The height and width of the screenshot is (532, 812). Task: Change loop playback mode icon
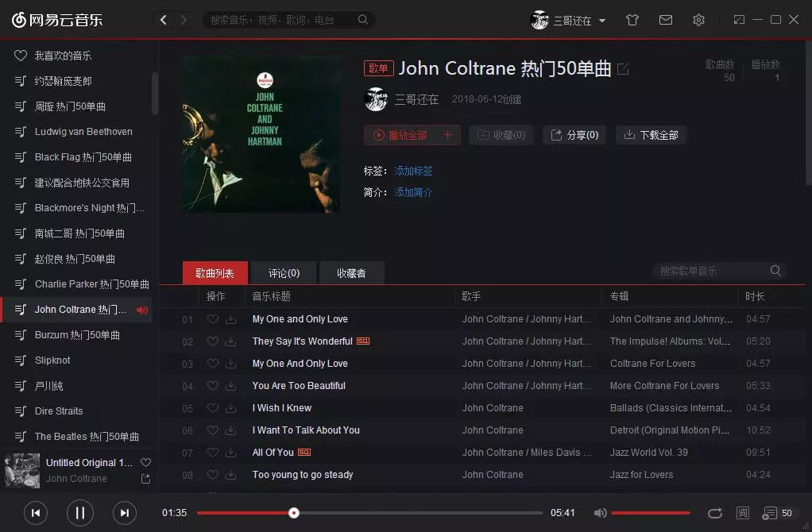[x=715, y=513]
